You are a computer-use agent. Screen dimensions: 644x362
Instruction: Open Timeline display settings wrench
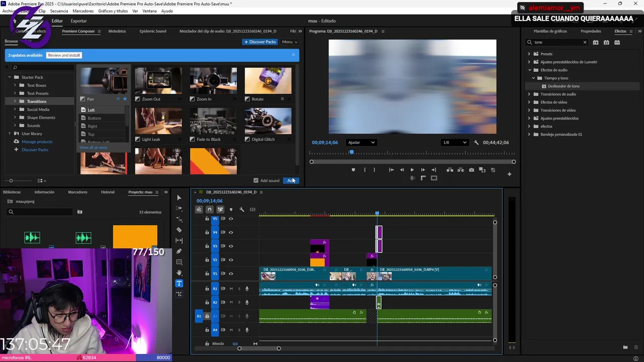(242, 210)
